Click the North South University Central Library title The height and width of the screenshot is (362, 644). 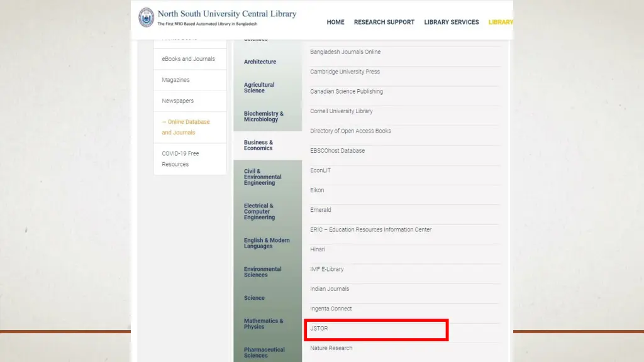click(226, 14)
